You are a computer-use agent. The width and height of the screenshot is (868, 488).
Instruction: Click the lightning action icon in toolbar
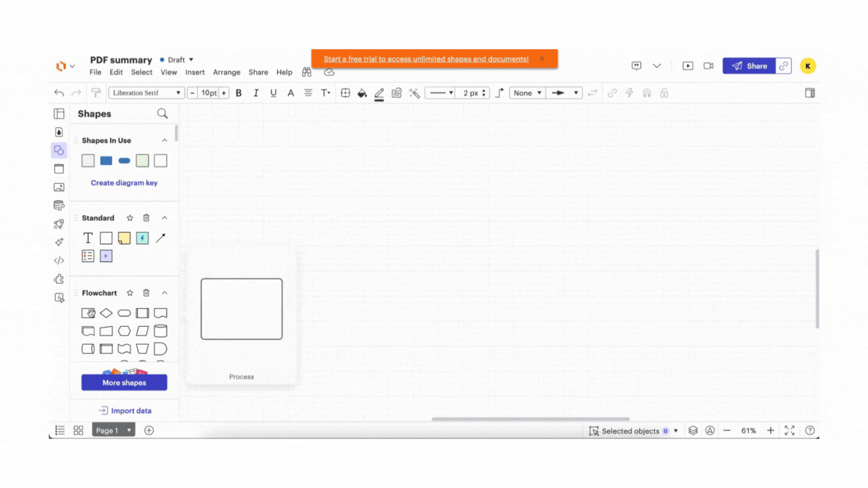pyautogui.click(x=629, y=93)
